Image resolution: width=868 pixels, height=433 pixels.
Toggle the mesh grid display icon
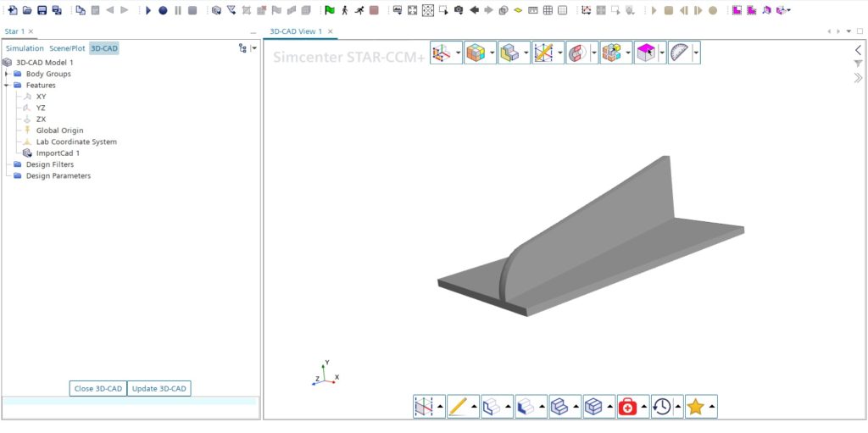coord(548,10)
